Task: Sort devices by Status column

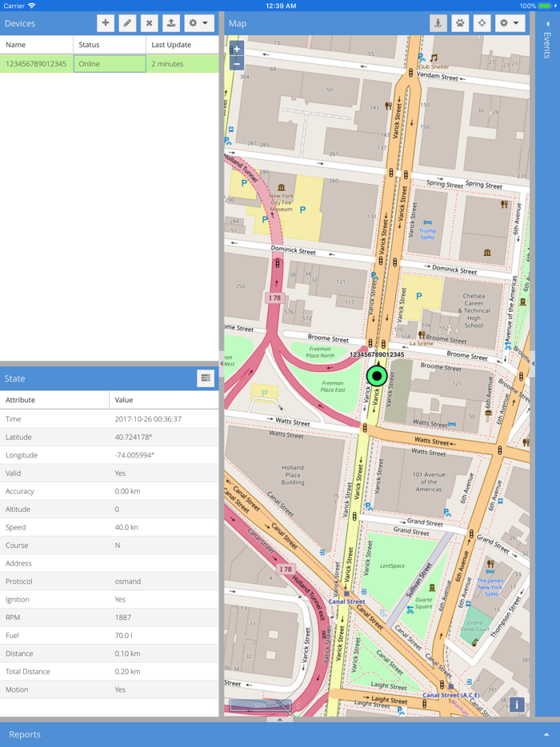Action: pos(109,44)
